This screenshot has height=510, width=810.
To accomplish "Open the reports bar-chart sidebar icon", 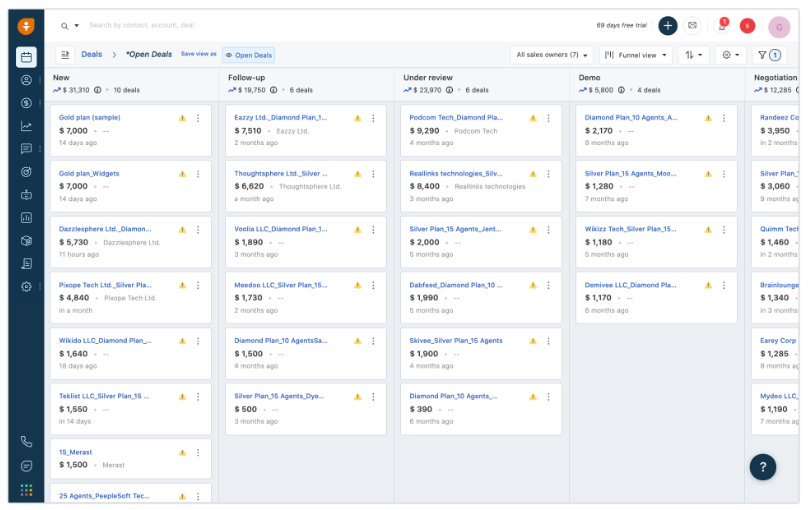I will click(x=26, y=218).
